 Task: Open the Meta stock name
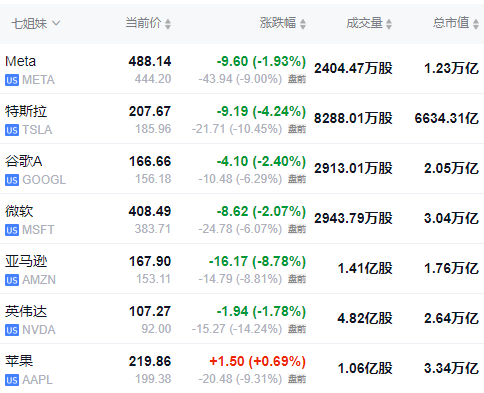[x=21, y=61]
